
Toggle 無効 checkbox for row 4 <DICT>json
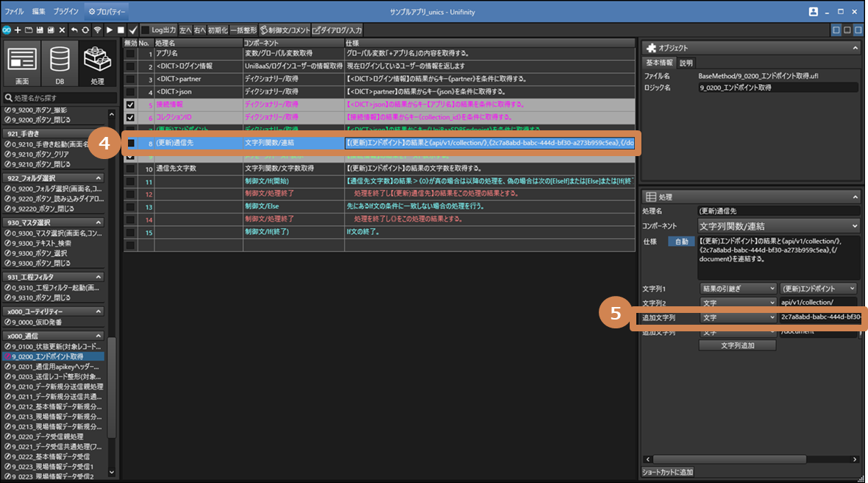tap(130, 91)
